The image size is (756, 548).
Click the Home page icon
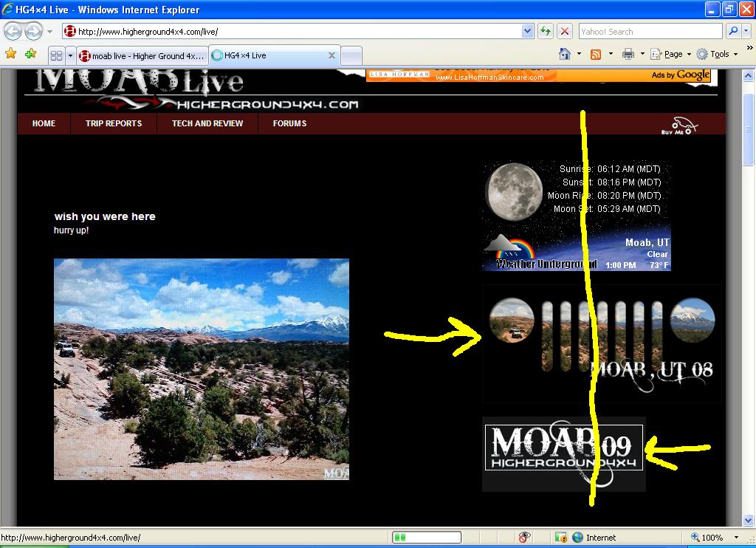565,54
